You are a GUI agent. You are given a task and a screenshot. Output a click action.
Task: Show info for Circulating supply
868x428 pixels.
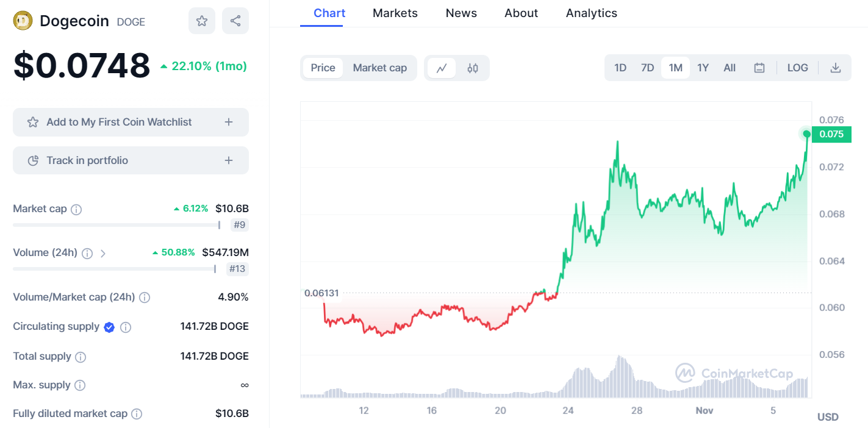click(126, 327)
